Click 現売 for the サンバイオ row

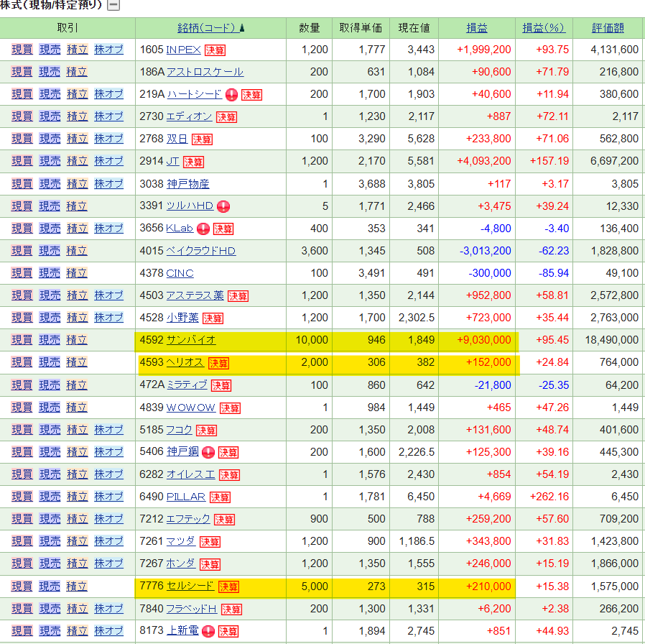tap(50, 340)
